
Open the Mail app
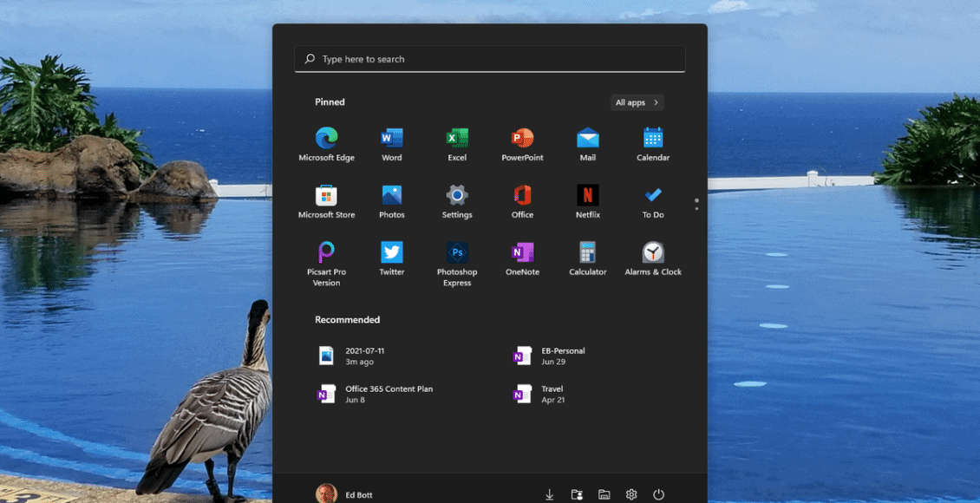point(587,144)
